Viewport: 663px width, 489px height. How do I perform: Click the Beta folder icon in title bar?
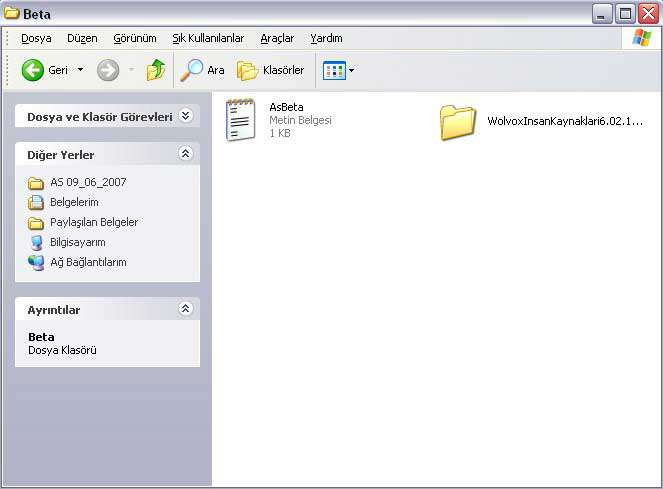click(x=12, y=13)
